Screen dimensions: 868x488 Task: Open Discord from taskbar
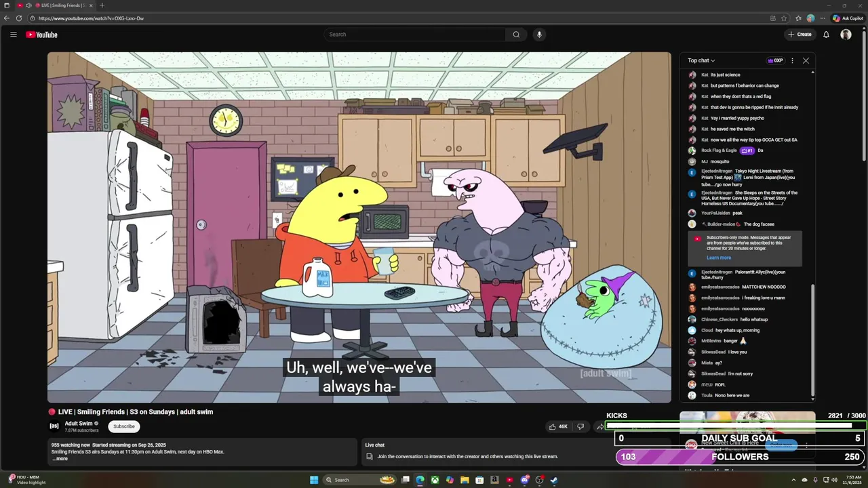(524, 480)
